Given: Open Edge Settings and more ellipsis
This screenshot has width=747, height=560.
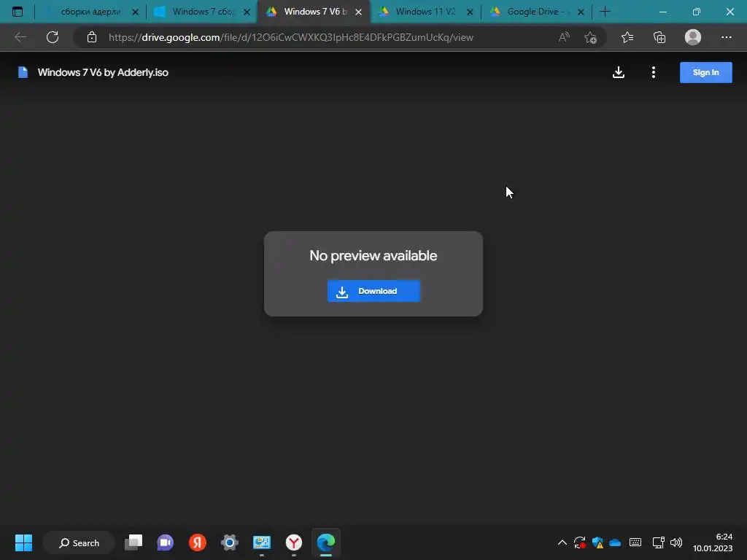Looking at the screenshot, I should click(x=726, y=37).
